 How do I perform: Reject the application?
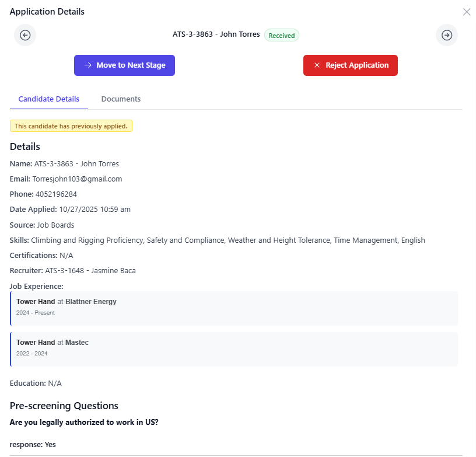[351, 65]
